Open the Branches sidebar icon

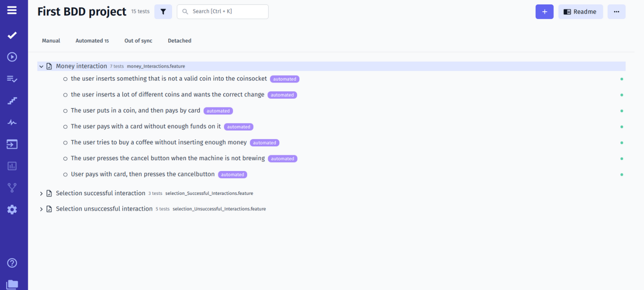12,187
